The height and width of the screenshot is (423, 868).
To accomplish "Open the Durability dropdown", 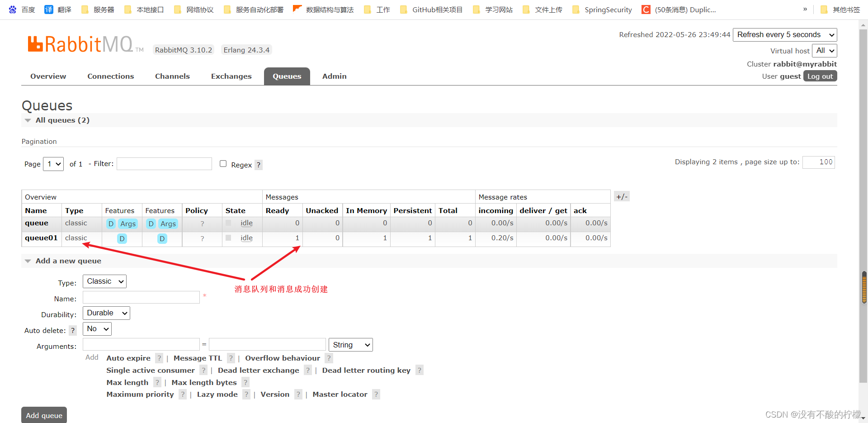I will click(x=106, y=313).
